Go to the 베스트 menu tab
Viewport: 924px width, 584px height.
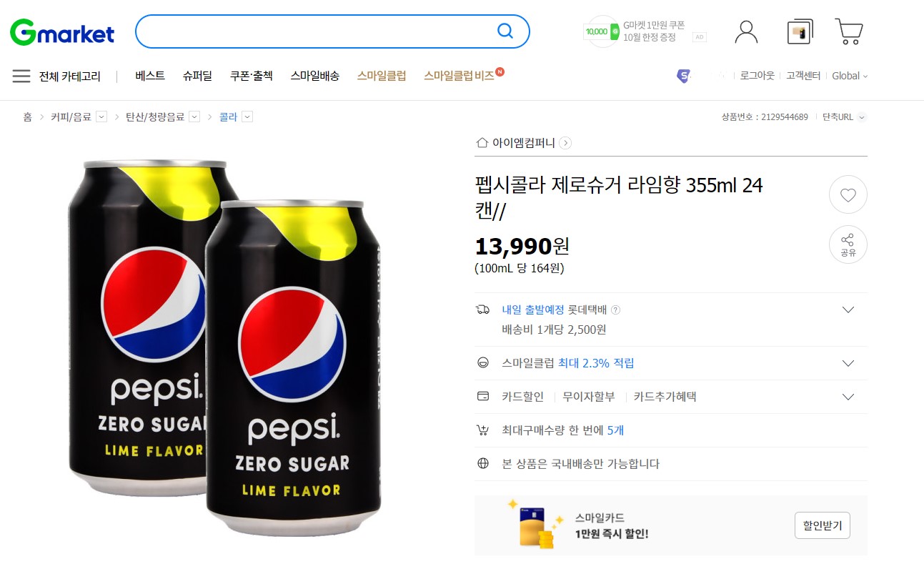pyautogui.click(x=150, y=76)
